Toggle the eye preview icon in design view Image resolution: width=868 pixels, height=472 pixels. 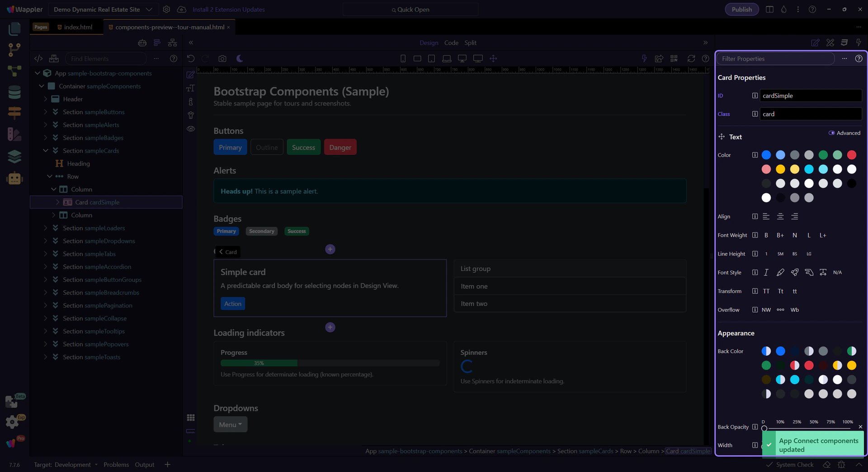pyautogui.click(x=191, y=129)
